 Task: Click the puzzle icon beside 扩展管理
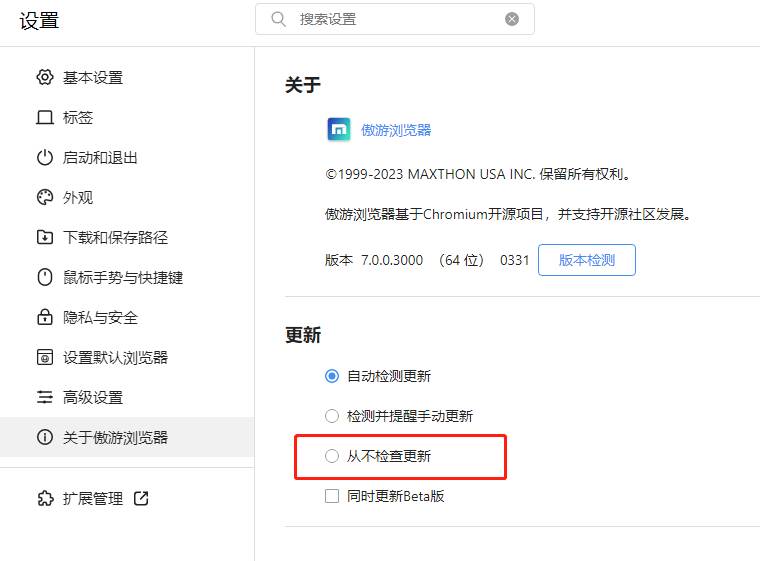(x=45, y=498)
